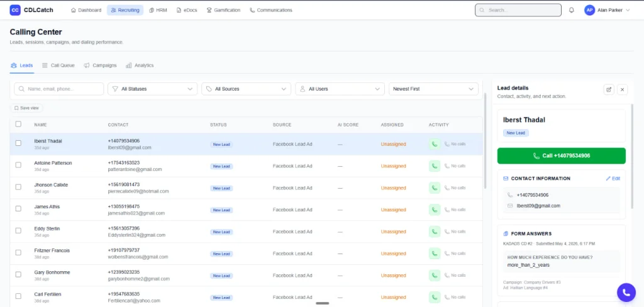Viewport: 644px width, 307px height.
Task: Open the All Sources filter dropdown
Action: (246, 89)
